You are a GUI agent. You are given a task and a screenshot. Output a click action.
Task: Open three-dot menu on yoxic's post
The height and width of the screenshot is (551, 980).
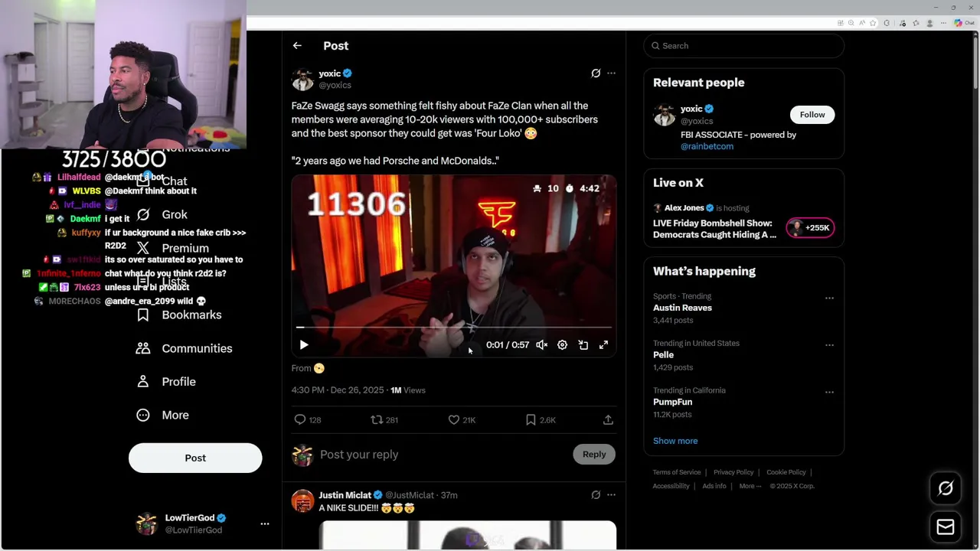click(x=611, y=73)
